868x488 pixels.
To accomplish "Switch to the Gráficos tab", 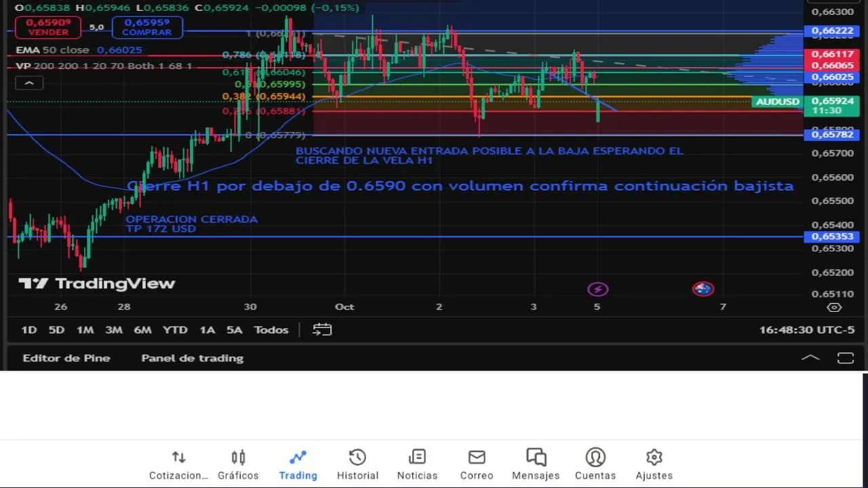I will pyautogui.click(x=238, y=465).
